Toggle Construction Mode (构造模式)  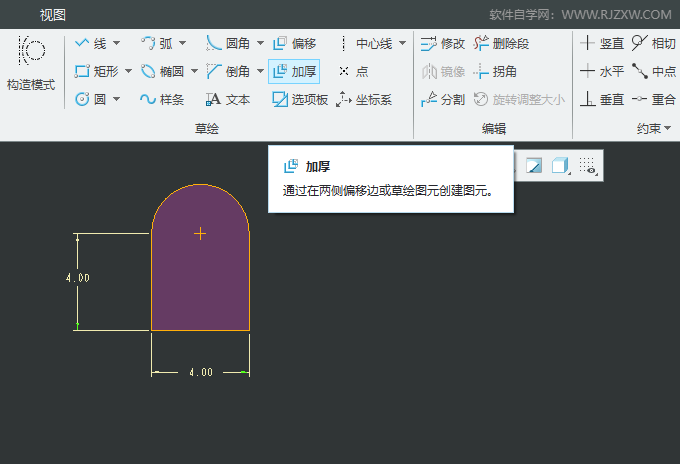31,64
